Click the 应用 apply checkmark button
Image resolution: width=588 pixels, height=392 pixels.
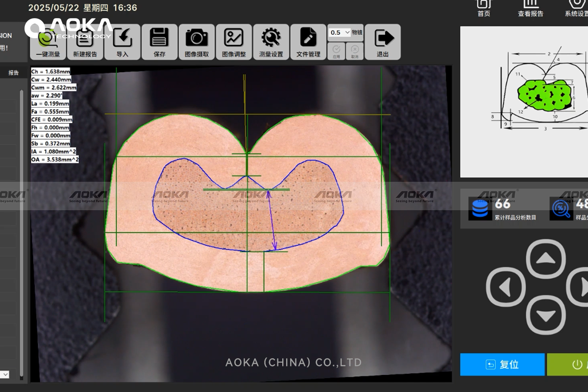337,51
